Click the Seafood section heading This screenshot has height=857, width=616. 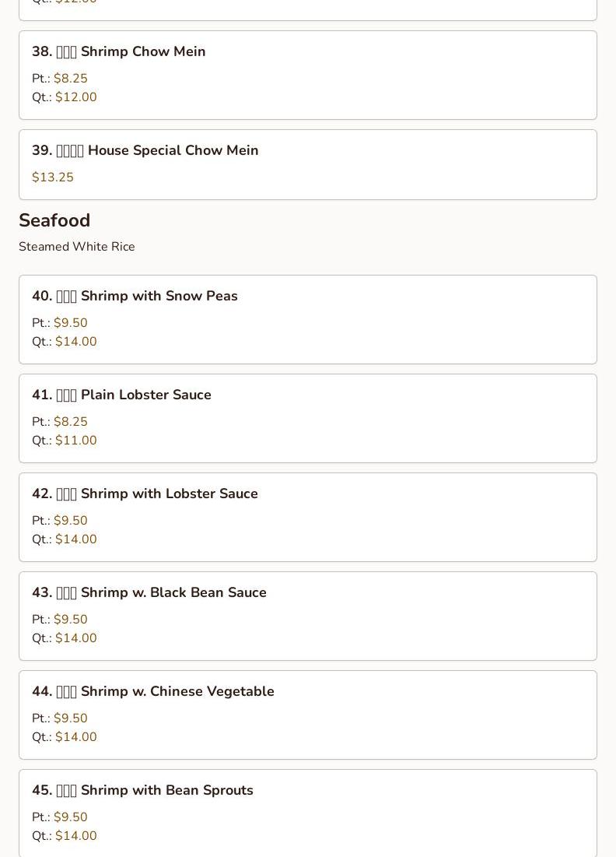(54, 220)
